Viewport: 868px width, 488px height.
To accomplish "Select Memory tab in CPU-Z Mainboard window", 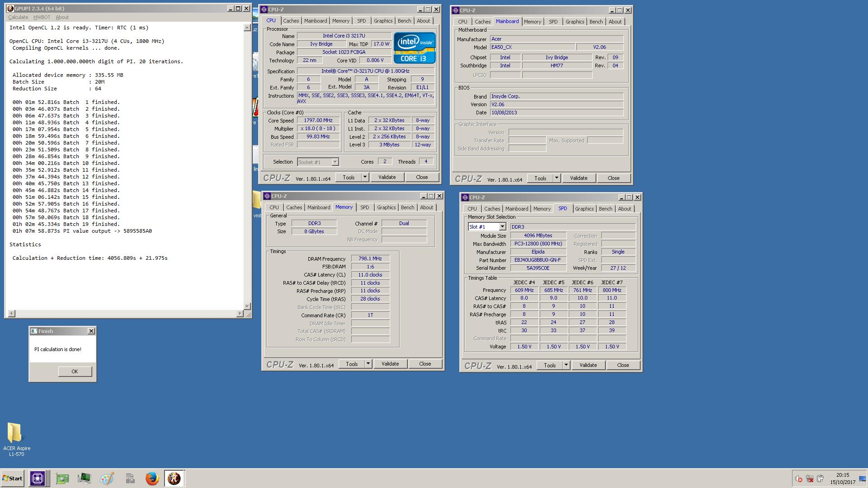I will [x=533, y=22].
